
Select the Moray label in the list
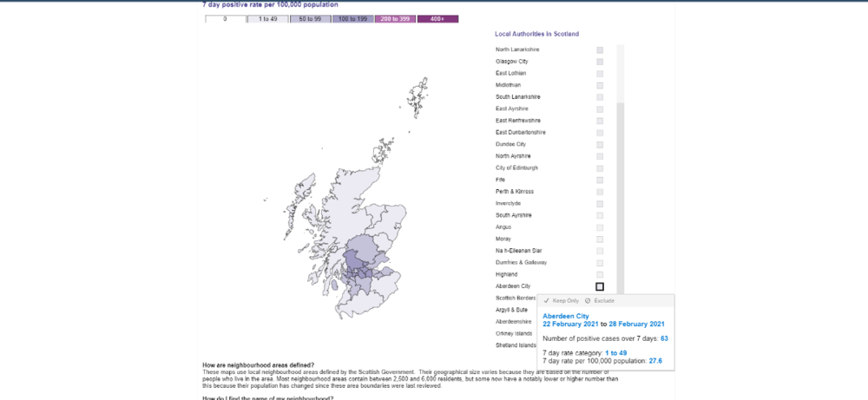click(x=503, y=239)
